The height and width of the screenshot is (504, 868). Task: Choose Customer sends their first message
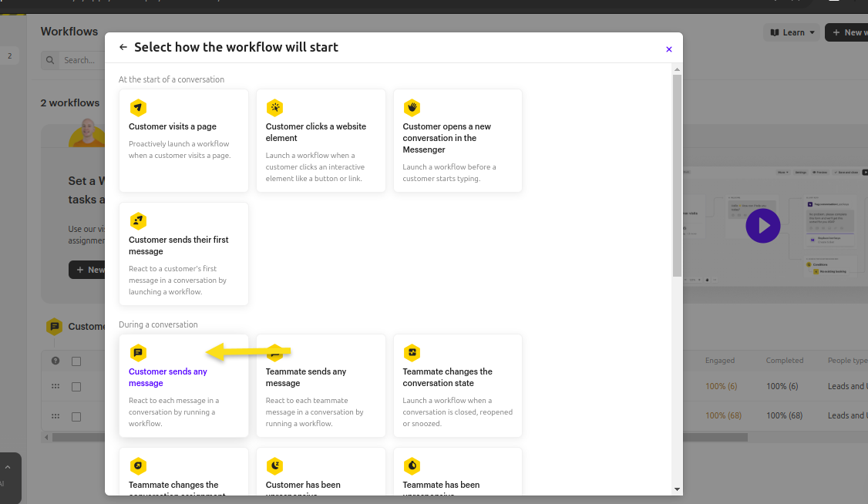pos(183,254)
